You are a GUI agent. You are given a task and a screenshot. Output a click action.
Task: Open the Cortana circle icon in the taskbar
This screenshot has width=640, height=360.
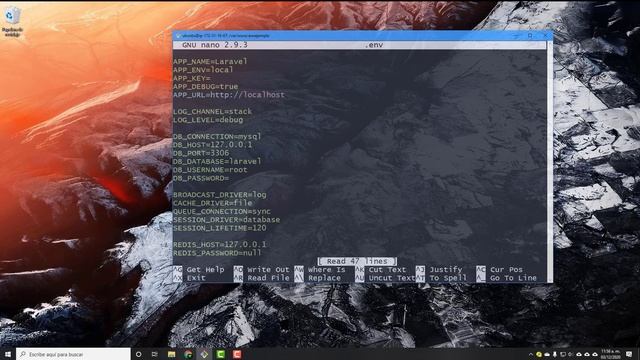(138, 354)
